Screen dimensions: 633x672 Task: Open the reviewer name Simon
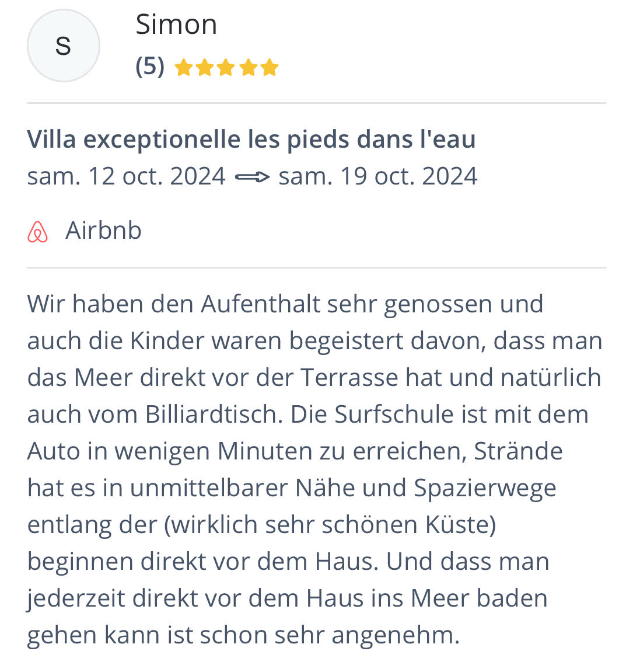tap(176, 25)
